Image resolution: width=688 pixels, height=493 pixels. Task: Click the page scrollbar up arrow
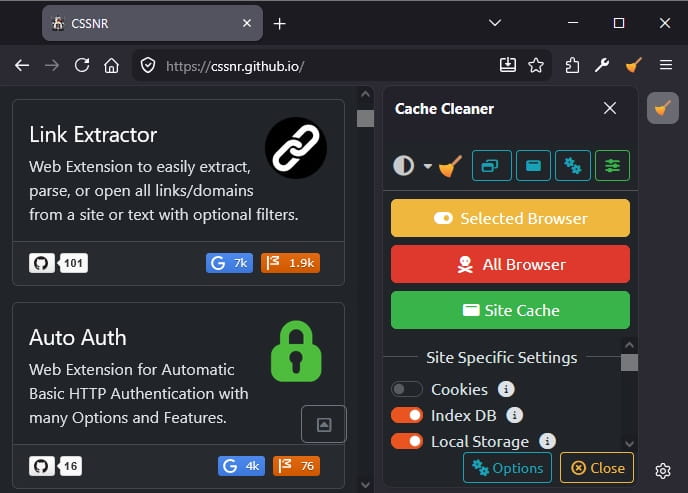pyautogui.click(x=365, y=94)
